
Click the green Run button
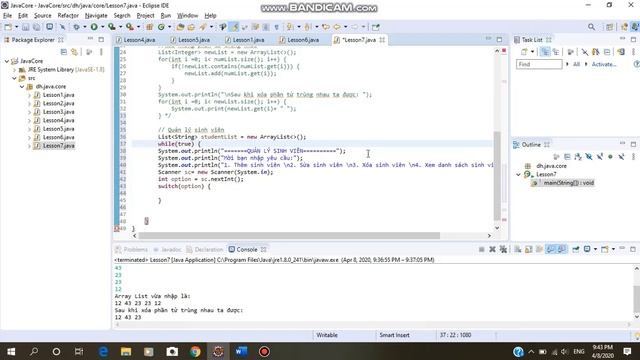pos(94,27)
